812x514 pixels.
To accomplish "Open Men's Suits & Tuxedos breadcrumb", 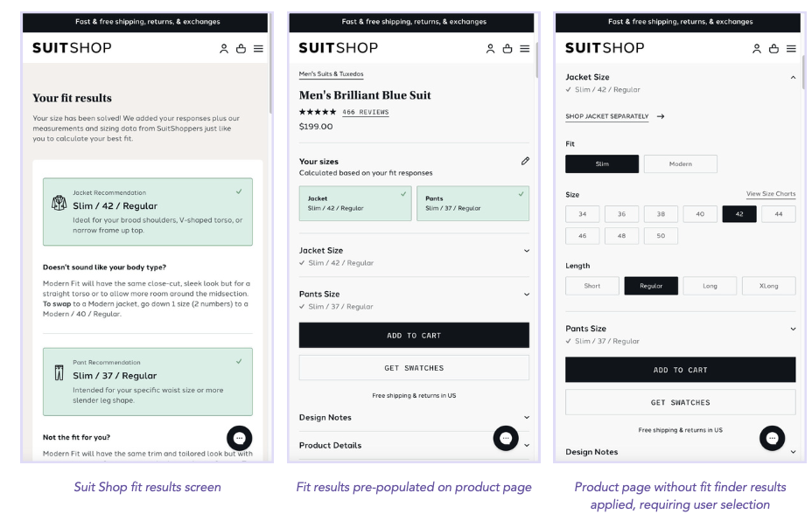I will [x=331, y=74].
